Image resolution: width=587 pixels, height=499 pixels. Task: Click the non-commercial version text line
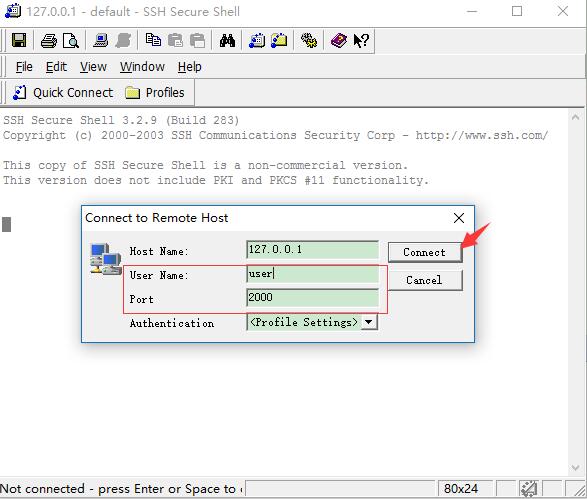(205, 165)
